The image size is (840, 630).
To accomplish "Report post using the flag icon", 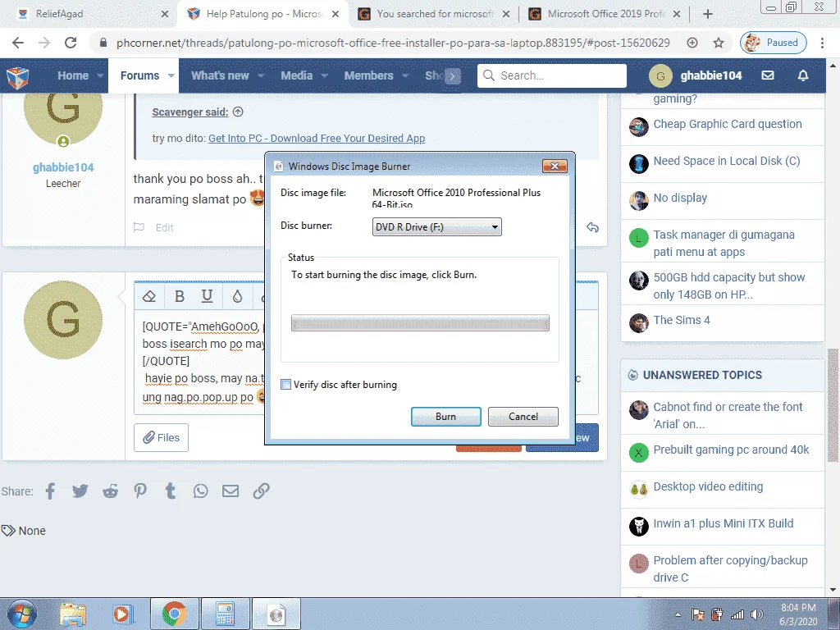I will point(139,227).
